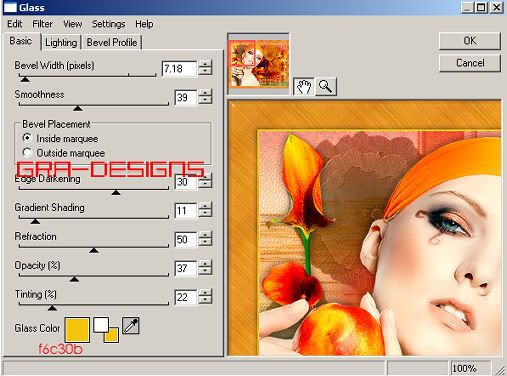Switch to the Lighting tab
The width and height of the screenshot is (507, 376).
(61, 42)
